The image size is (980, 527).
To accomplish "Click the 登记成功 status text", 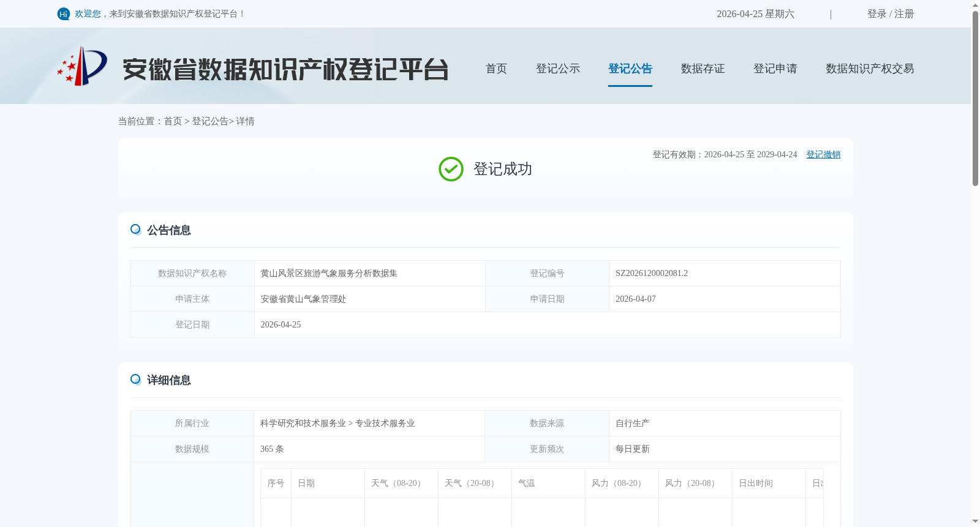I will 503,170.
